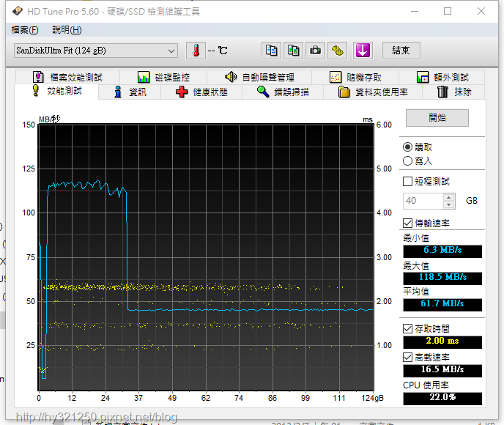Viewport: 504px width, 425px height.
Task: Select the 讀取 radio button
Action: pyautogui.click(x=407, y=147)
